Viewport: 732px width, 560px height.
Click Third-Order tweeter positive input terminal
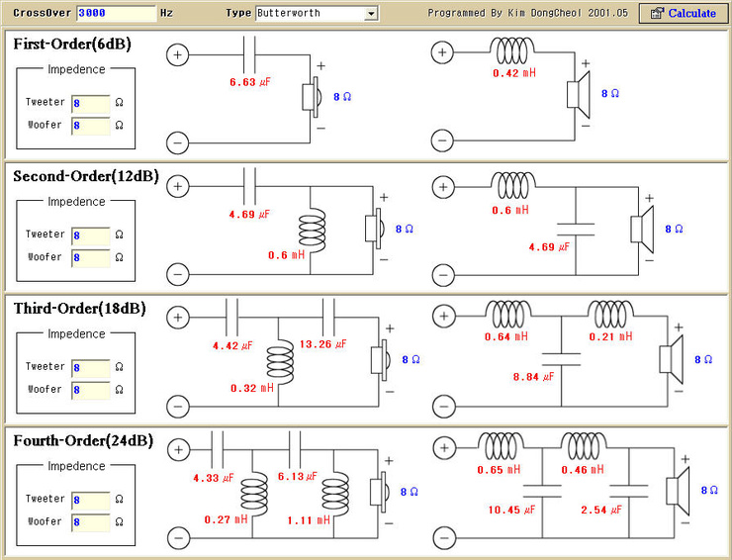point(178,318)
